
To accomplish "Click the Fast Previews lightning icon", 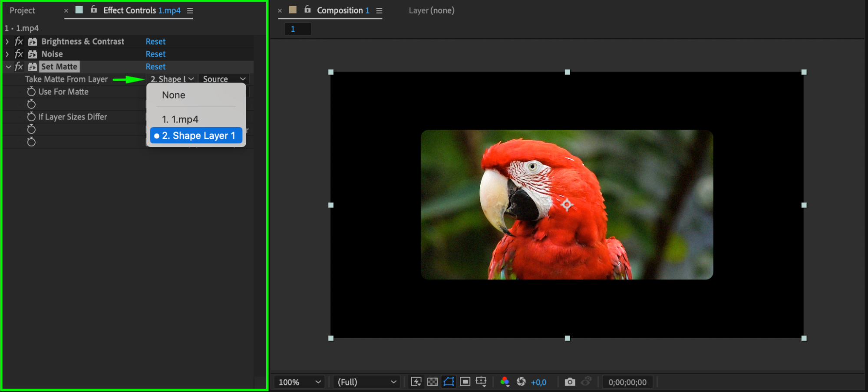I will tap(416, 382).
